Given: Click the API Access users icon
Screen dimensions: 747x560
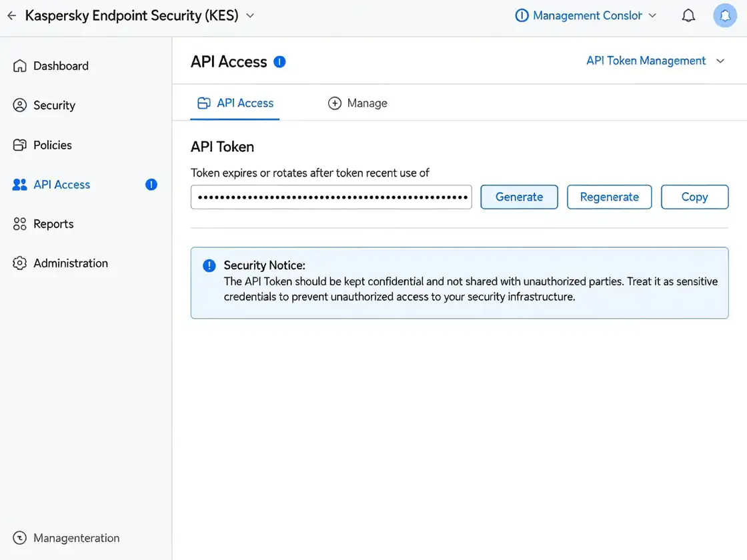Looking at the screenshot, I should 19,184.
